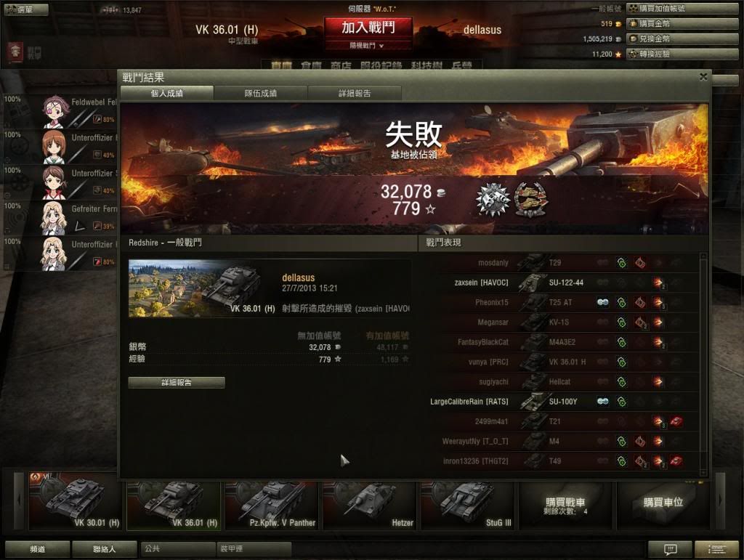Click the second achievement medal with tanks

(x=531, y=200)
